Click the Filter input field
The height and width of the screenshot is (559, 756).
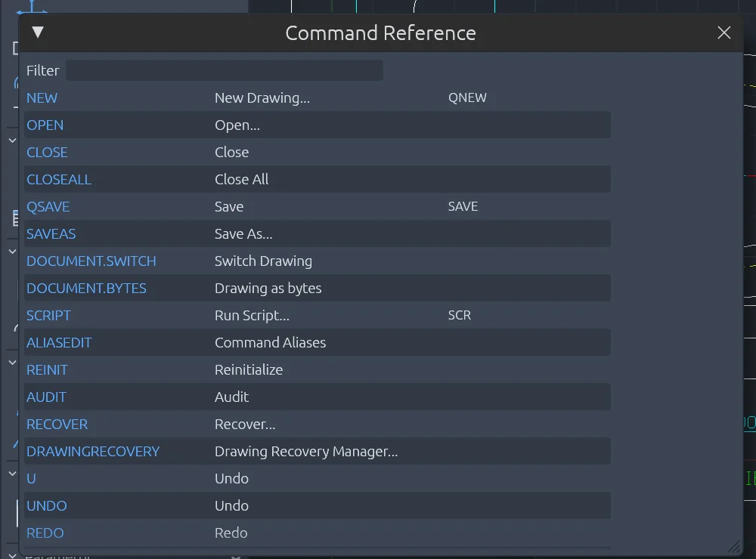click(x=225, y=70)
